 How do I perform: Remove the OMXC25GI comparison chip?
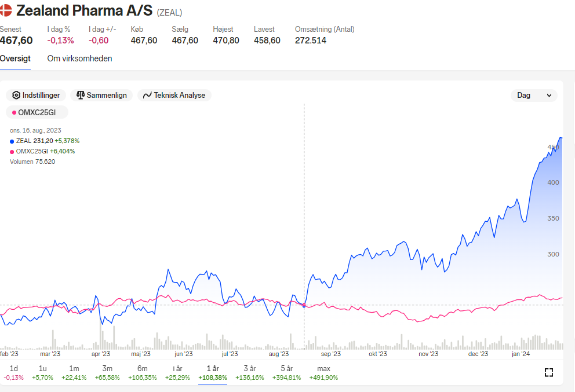[37, 112]
